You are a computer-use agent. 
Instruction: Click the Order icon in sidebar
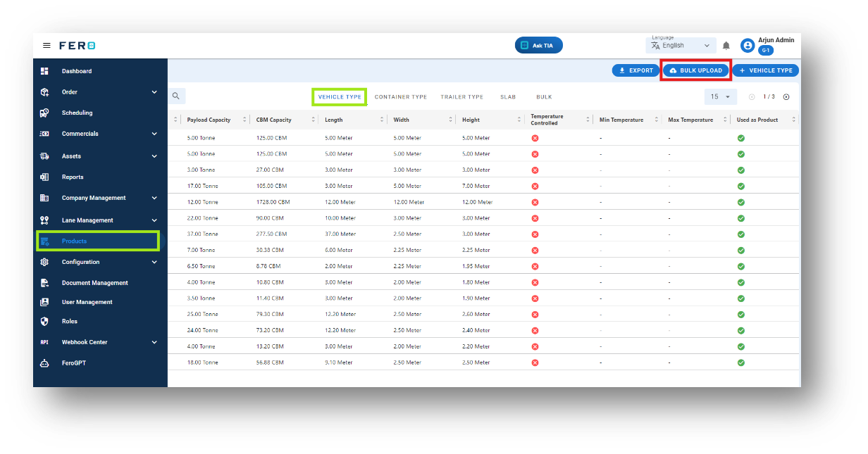pos(44,92)
